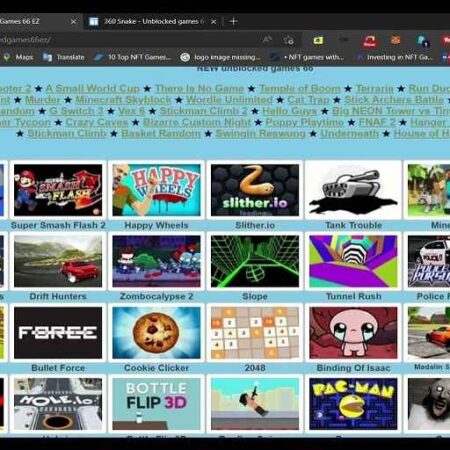
Task: Open the Wordle Unlimited link
Action: [x=229, y=100]
